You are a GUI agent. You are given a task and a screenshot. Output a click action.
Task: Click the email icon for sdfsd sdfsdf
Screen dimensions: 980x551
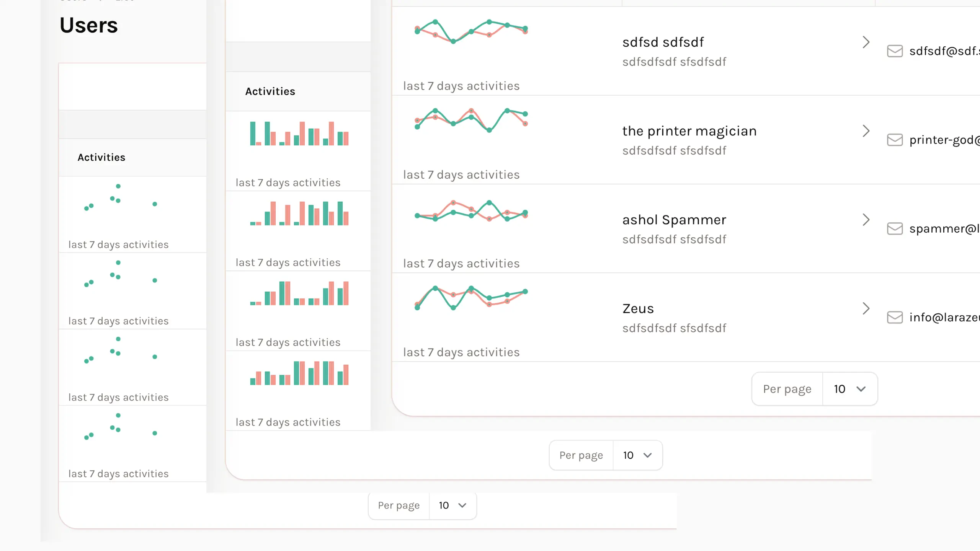point(895,51)
